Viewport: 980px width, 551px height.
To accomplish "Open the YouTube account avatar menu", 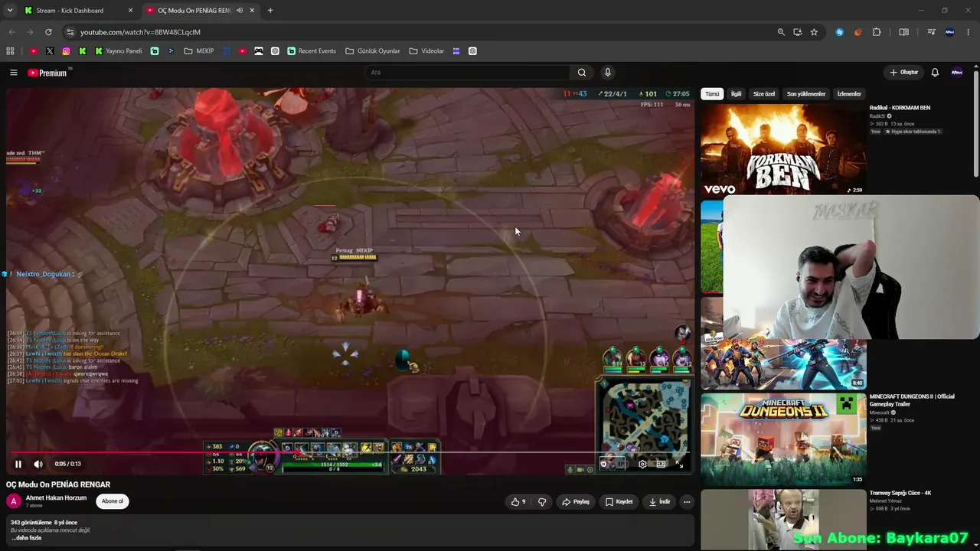I will [x=957, y=73].
